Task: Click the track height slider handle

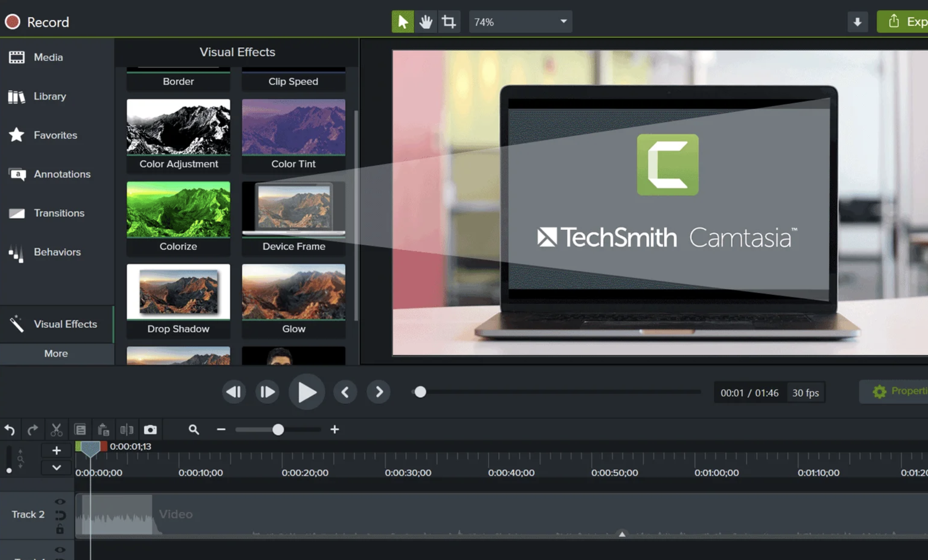Action: pos(9,470)
